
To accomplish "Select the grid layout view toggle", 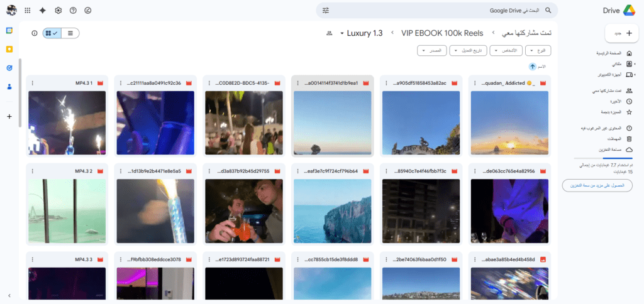I will (x=52, y=33).
